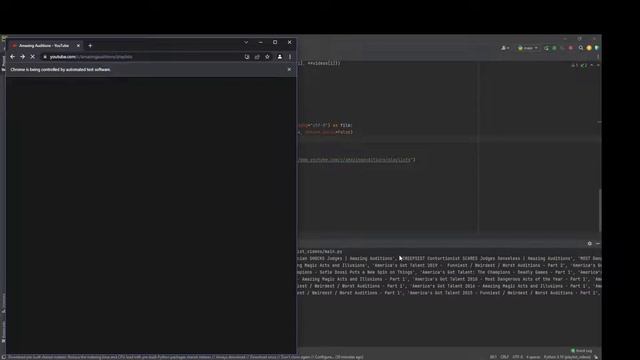
Task: Open the Chrome tab search chevron
Action: tap(246, 42)
